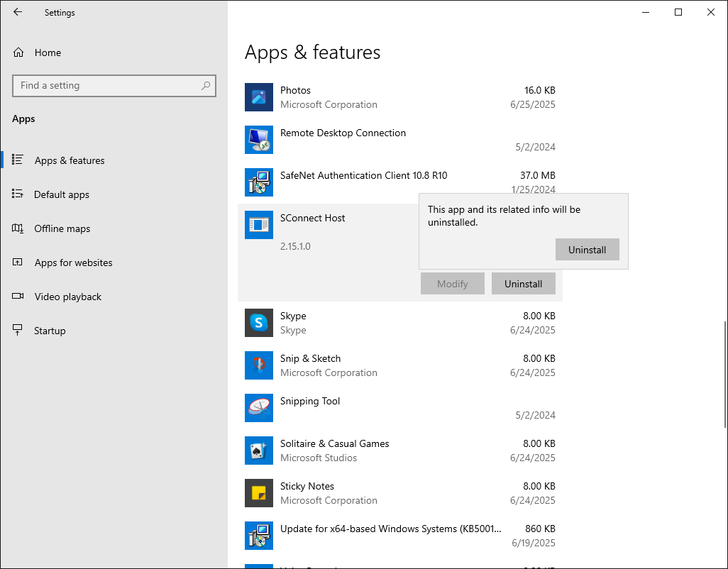728x569 pixels.
Task: Minimize the Settings window
Action: tap(646, 12)
